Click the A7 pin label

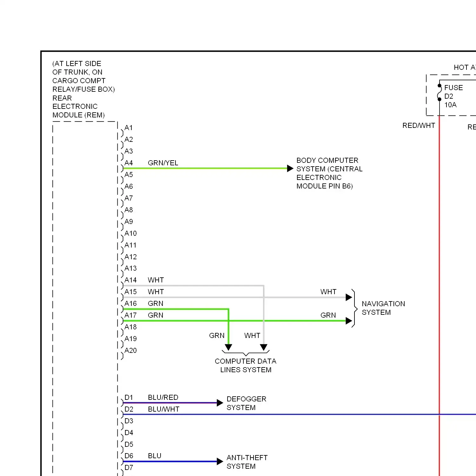click(x=129, y=198)
